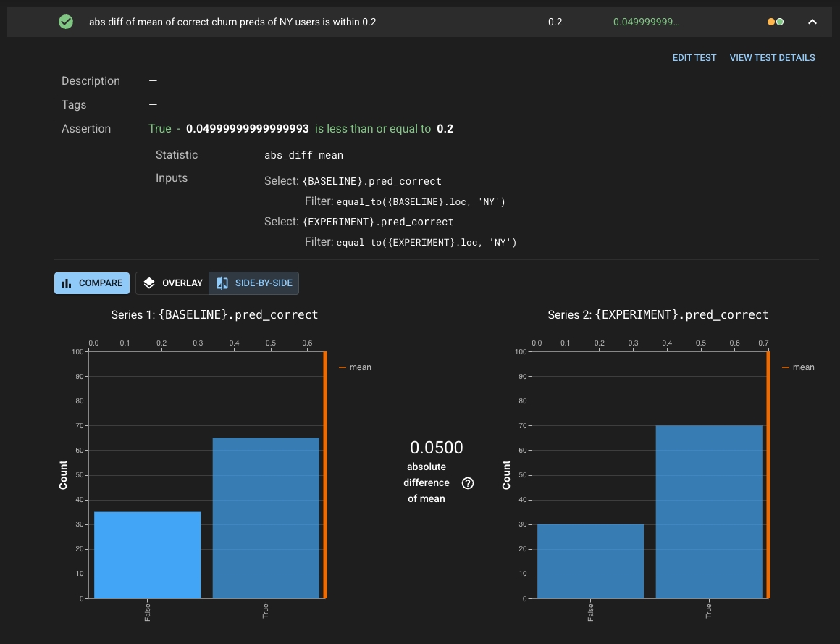Viewport: 840px width, 644px height.
Task: Click the experiment mean legend swatch
Action: [786, 367]
